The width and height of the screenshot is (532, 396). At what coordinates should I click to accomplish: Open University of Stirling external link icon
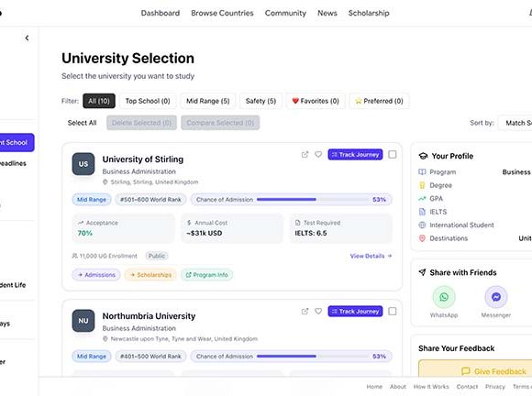pyautogui.click(x=305, y=155)
